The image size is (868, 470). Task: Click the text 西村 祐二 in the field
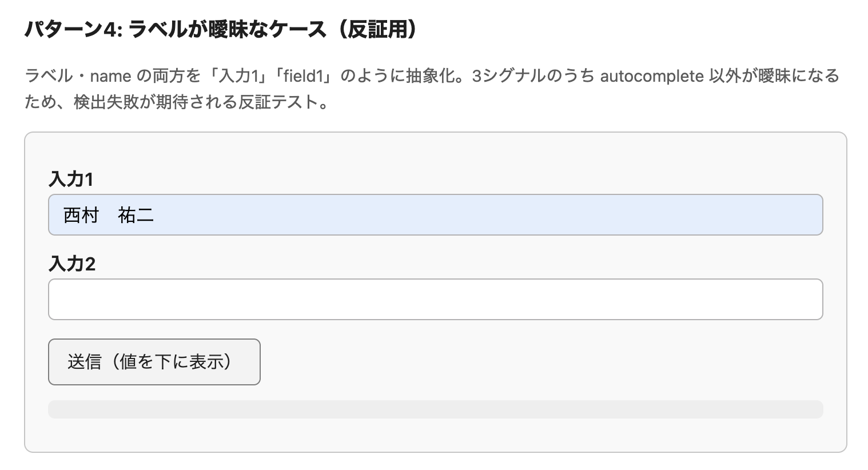109,216
